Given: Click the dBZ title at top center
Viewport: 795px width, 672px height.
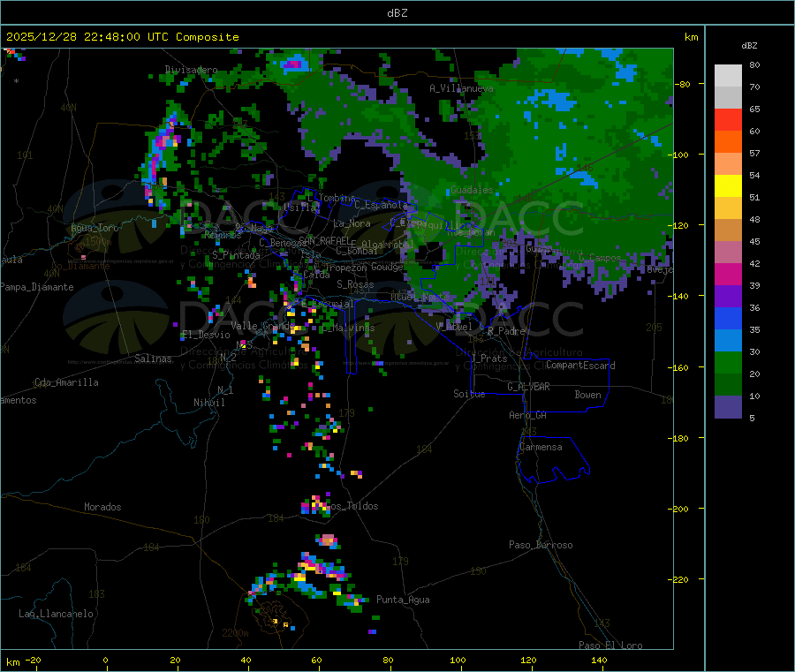Looking at the screenshot, I should click(x=397, y=12).
